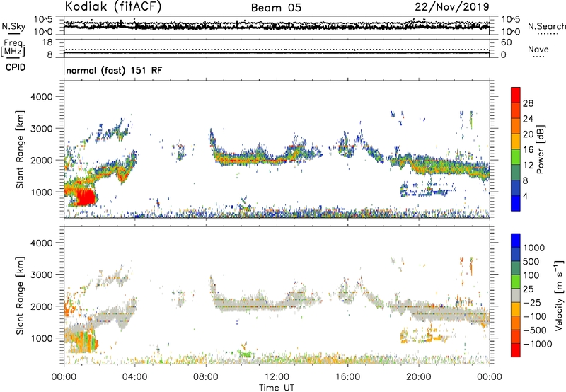The image size is (566, 392).
Task: Click the '16:00' time tick label
Action: click(x=347, y=377)
